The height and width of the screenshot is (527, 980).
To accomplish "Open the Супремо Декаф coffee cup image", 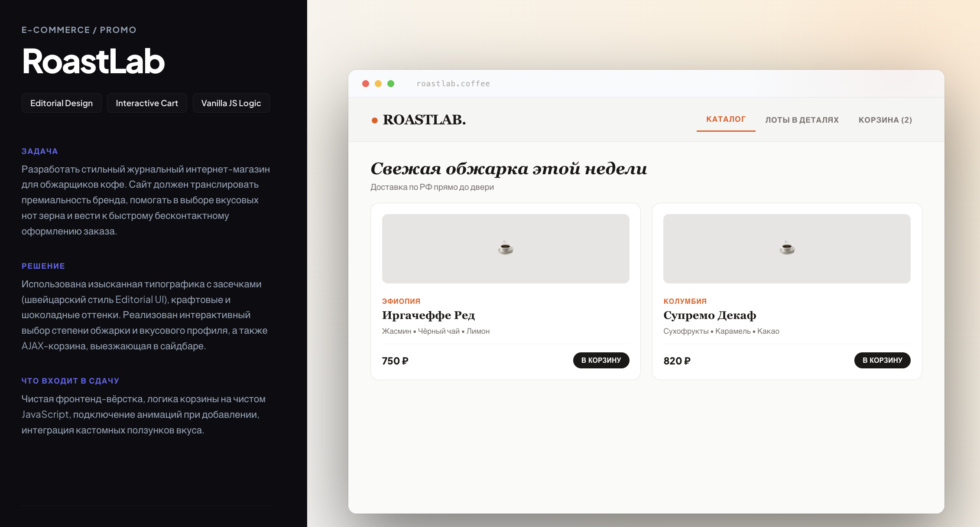I will [787, 249].
